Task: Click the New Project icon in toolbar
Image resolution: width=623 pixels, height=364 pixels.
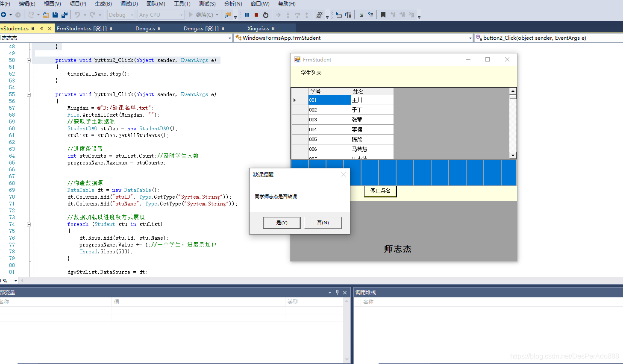Action: pyautogui.click(x=31, y=15)
